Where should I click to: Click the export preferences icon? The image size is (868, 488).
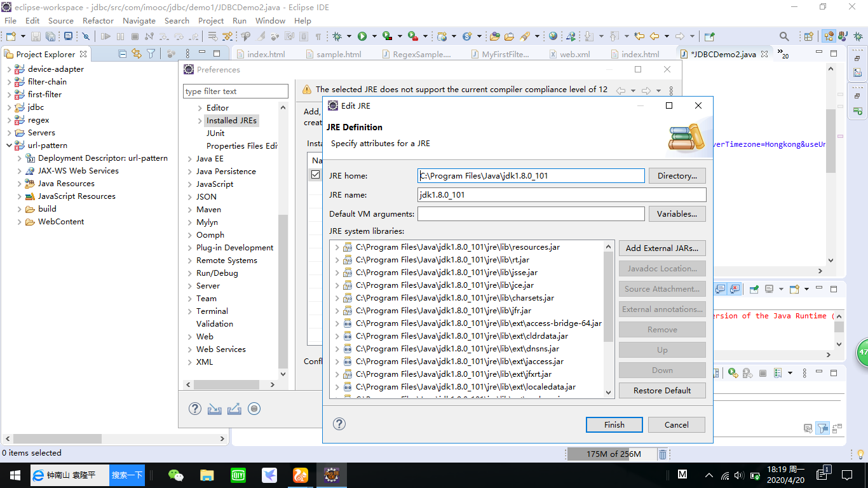pyautogui.click(x=234, y=409)
